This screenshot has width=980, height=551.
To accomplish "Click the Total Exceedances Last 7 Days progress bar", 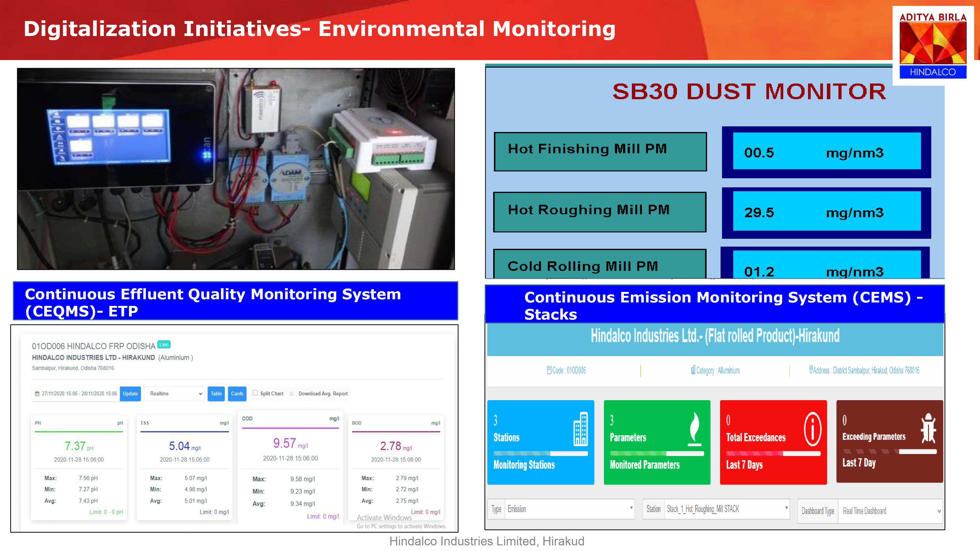I will point(773,453).
